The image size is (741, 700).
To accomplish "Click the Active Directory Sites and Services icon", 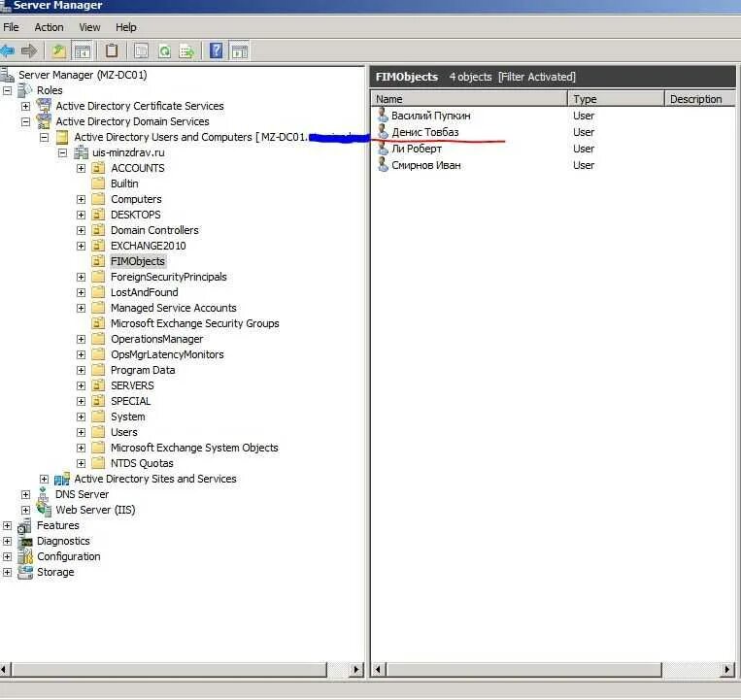I will point(62,479).
